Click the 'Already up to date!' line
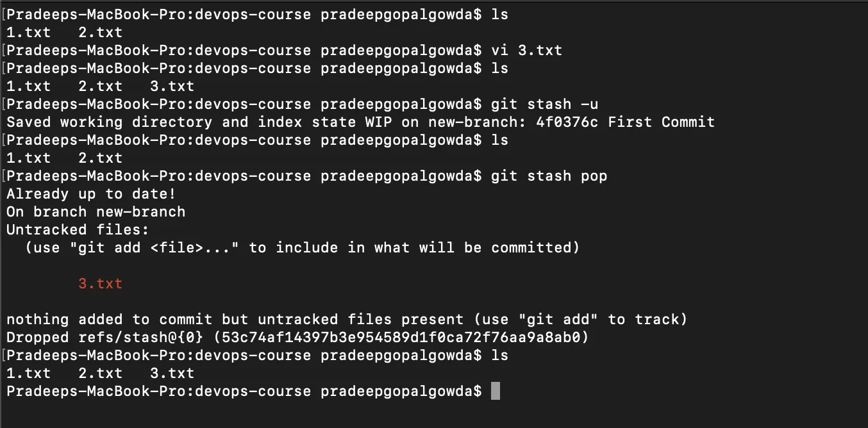This screenshot has width=868, height=428. tap(91, 193)
